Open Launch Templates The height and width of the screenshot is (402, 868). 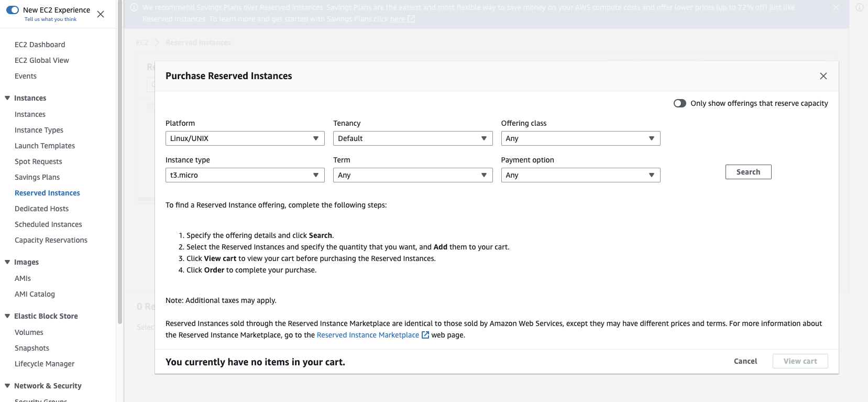[45, 146]
